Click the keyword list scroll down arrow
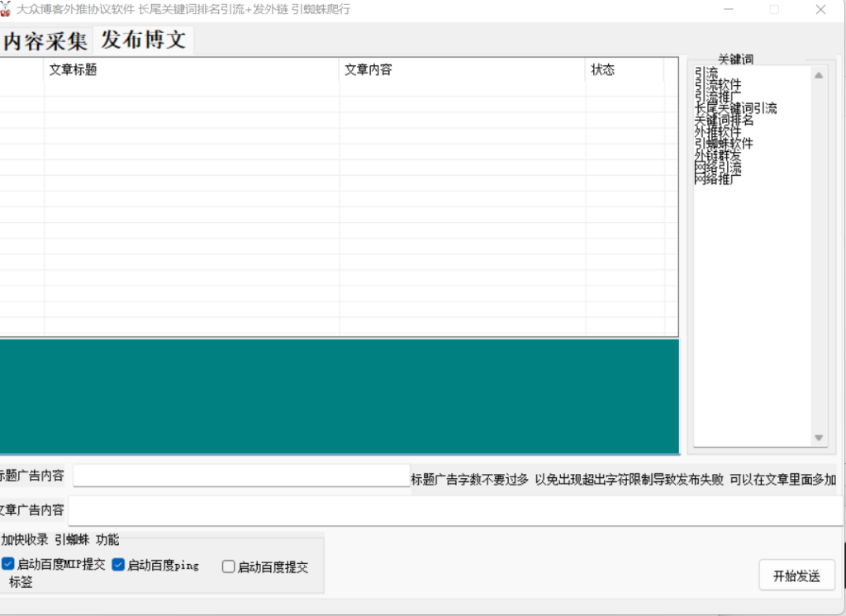The height and width of the screenshot is (616, 846). click(819, 438)
